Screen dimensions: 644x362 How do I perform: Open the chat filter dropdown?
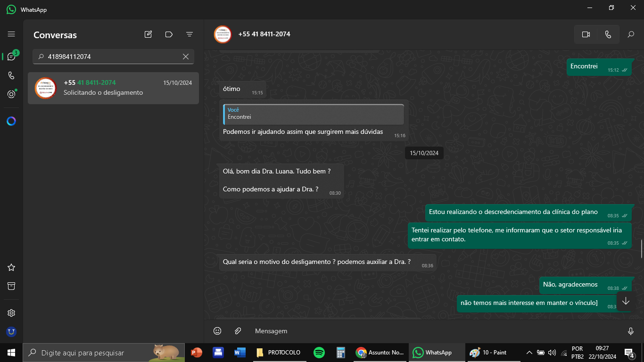pos(190,34)
